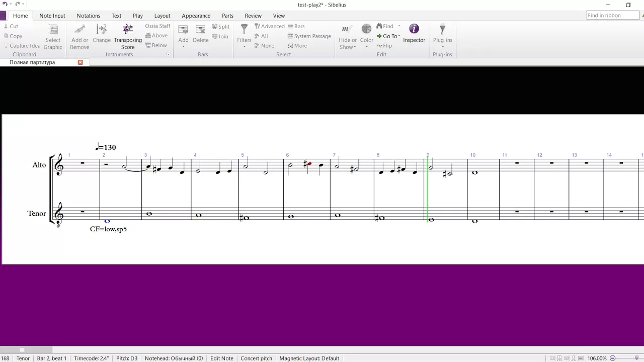Click the purple File button
This screenshot has width=644, height=362.
(x=3, y=16)
